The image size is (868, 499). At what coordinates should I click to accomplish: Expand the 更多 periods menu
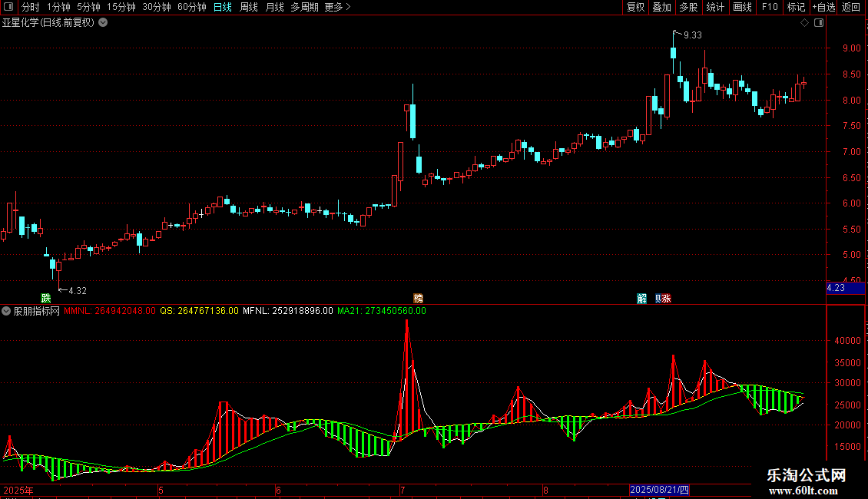(338, 7)
